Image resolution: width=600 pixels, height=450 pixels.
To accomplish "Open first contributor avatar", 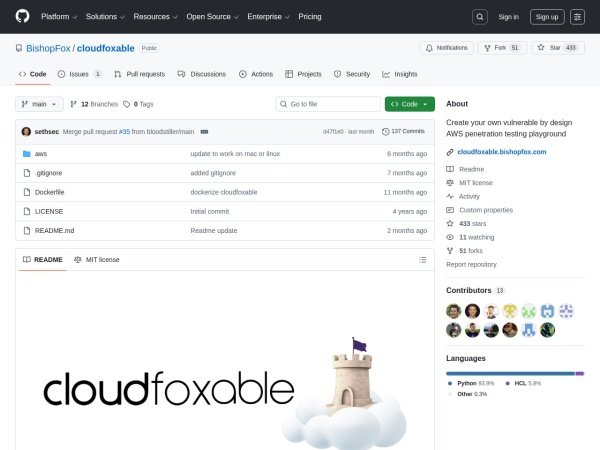I will coord(453,311).
